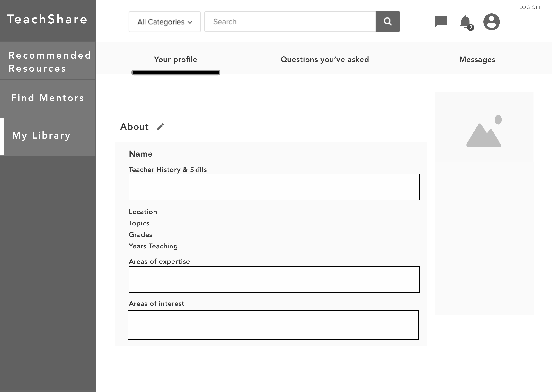Select Find Mentors in sidebar
The width and height of the screenshot is (552, 392).
coord(48,98)
